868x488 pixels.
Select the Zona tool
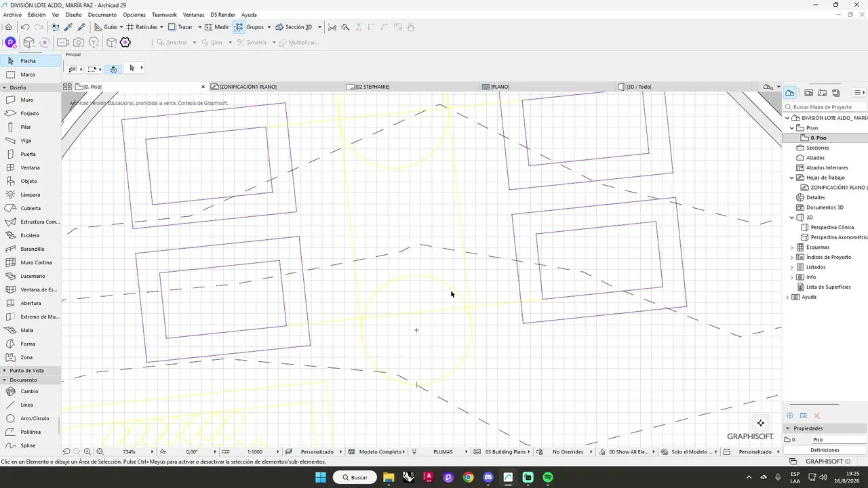coord(31,357)
